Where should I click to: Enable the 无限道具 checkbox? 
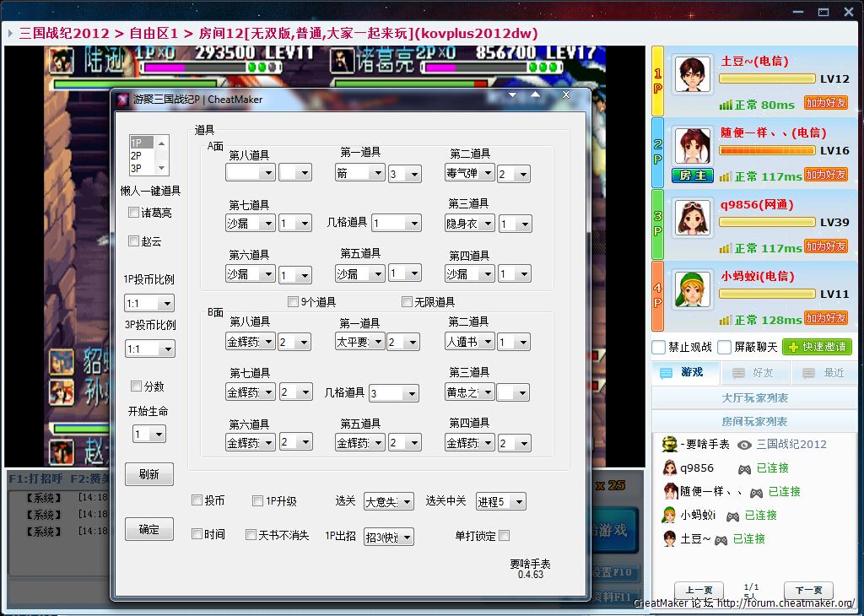point(408,302)
